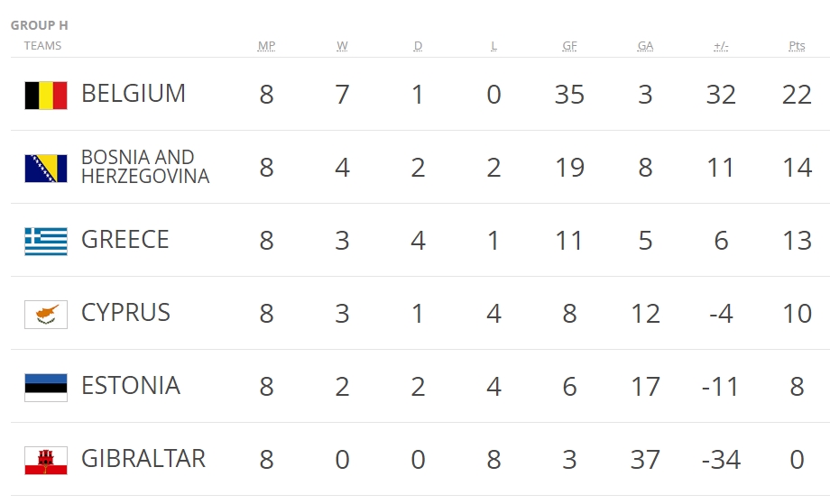
Task: Click the Pts column header
Action: (797, 46)
